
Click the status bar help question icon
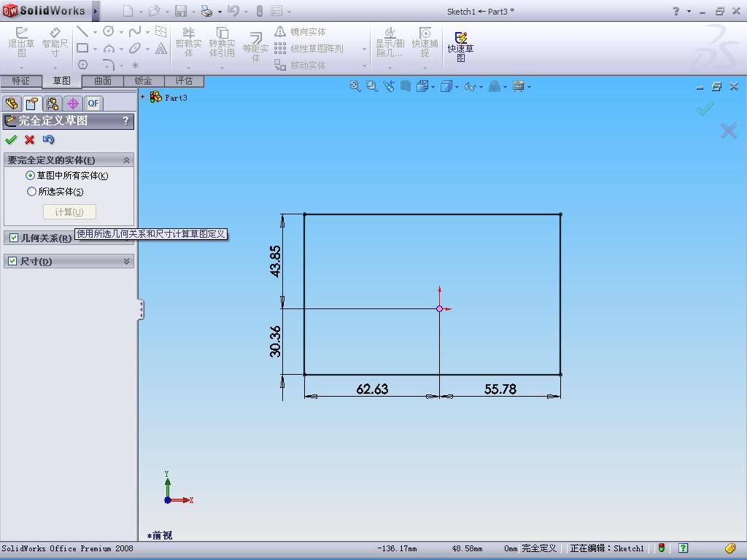click(683, 548)
